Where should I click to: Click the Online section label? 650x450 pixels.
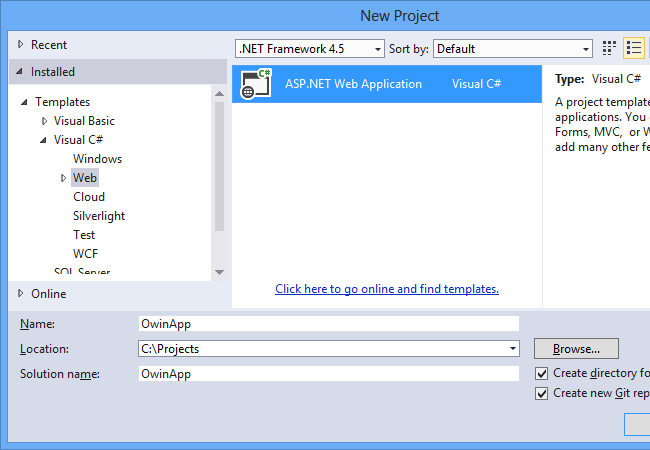pos(49,294)
